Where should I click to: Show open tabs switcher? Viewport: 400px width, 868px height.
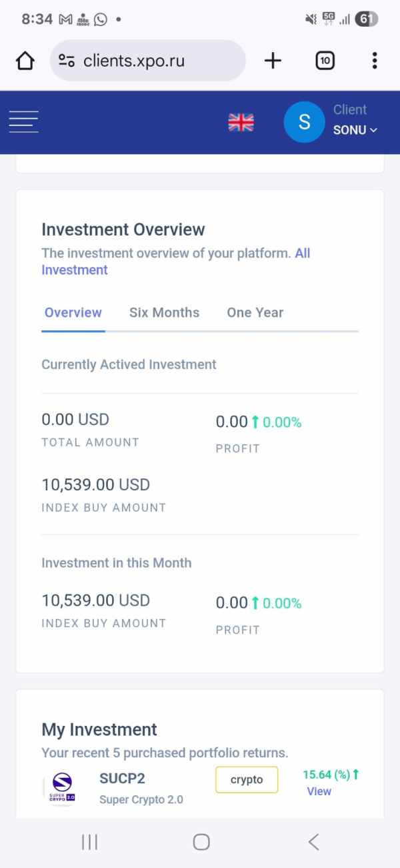[325, 61]
